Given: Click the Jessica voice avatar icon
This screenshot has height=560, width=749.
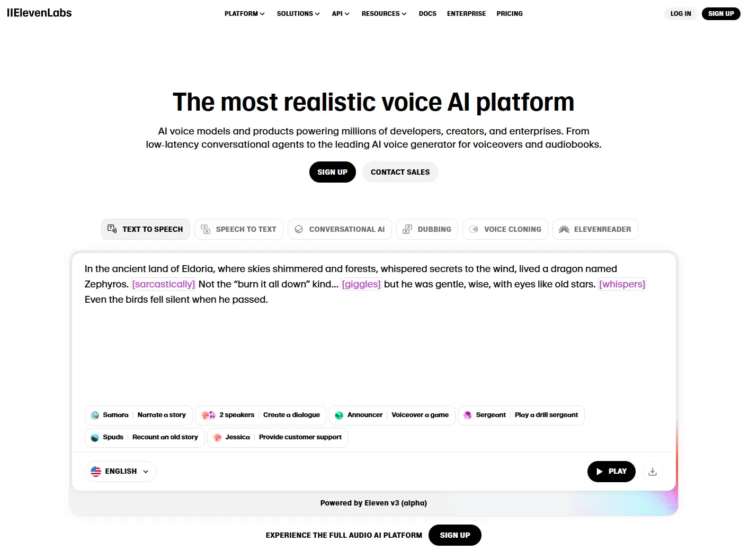Looking at the screenshot, I should click(217, 438).
